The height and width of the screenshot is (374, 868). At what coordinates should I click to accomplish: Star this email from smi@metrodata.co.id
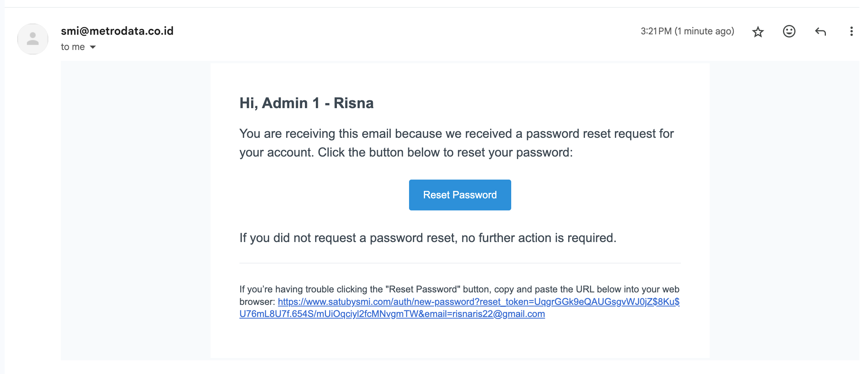pyautogui.click(x=758, y=32)
